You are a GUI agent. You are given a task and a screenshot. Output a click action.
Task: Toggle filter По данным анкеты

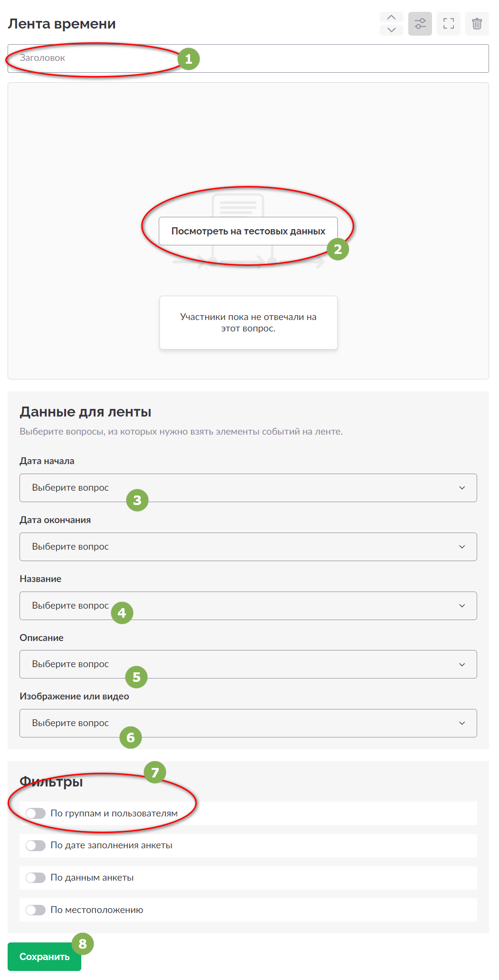[x=36, y=878]
